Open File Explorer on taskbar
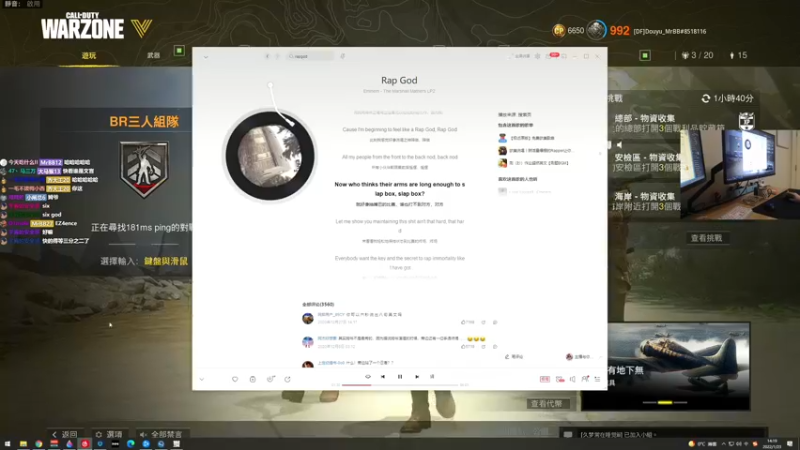Viewport: 800px width, 450px height. pyautogui.click(x=23, y=444)
